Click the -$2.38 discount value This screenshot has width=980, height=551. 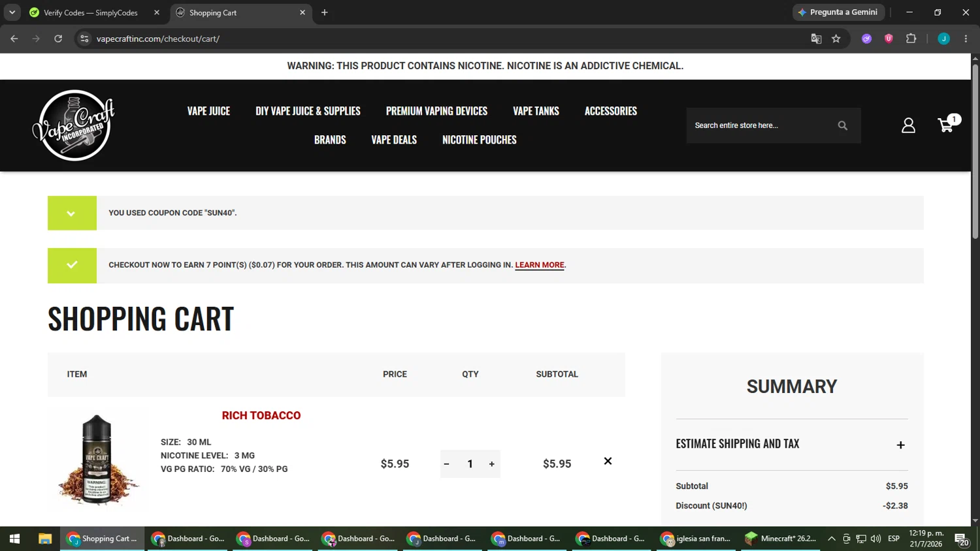[x=895, y=506]
